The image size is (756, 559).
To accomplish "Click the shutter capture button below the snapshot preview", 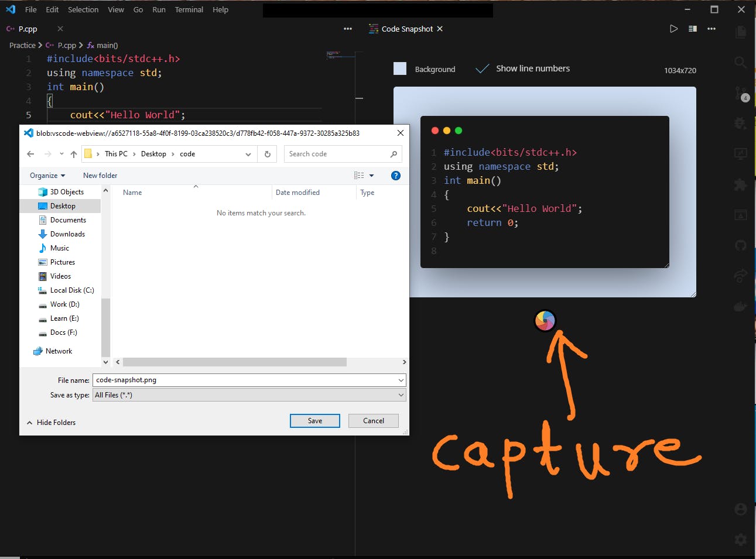I will [x=545, y=320].
